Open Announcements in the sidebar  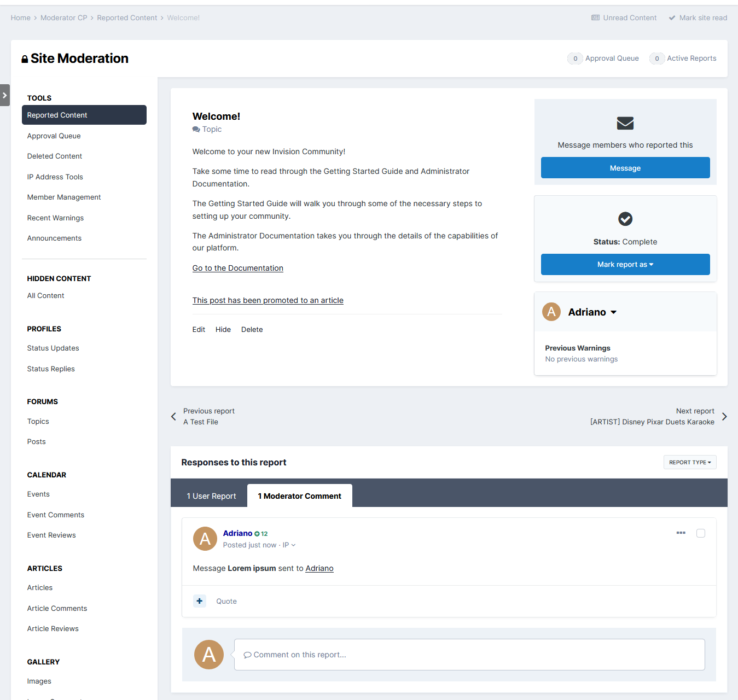click(x=54, y=238)
